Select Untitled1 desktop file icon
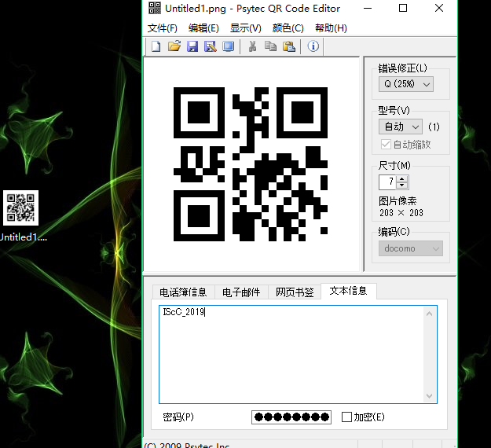The image size is (491, 448). tap(20, 207)
